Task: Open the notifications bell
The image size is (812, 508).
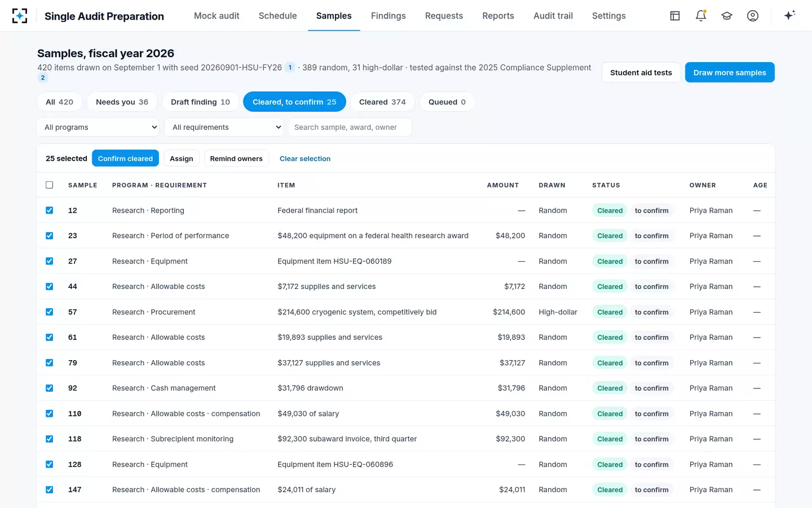Action: [701, 16]
